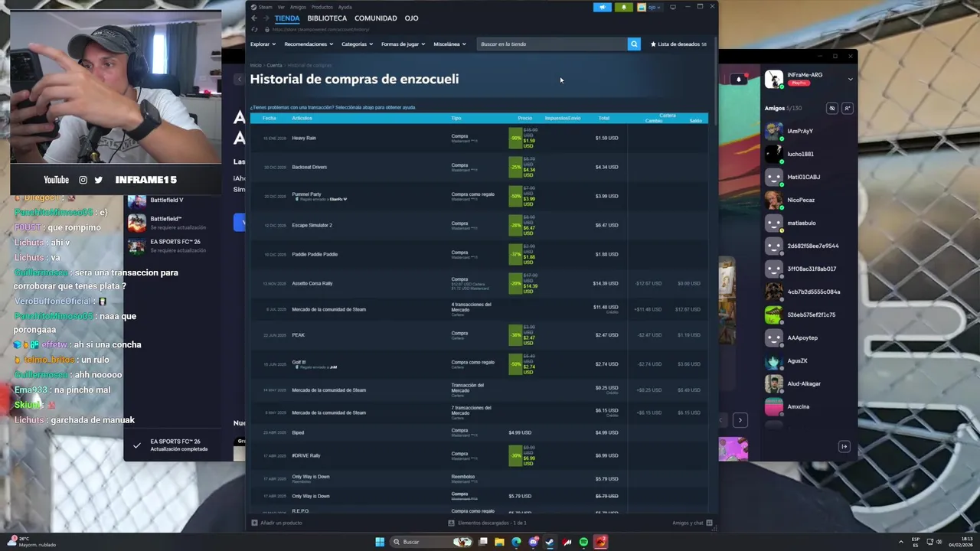The image size is (980, 551).
Task: Expand the Formas de jugar menu
Action: coord(403,44)
